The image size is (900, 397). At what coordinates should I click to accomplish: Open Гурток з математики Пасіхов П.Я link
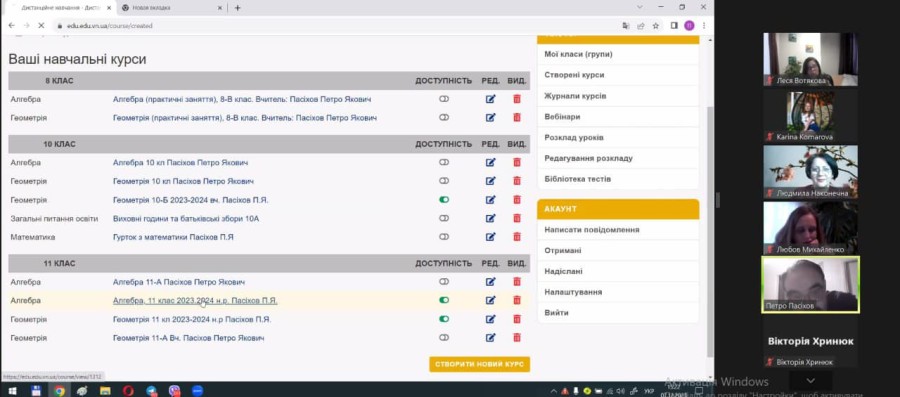pyautogui.click(x=173, y=236)
